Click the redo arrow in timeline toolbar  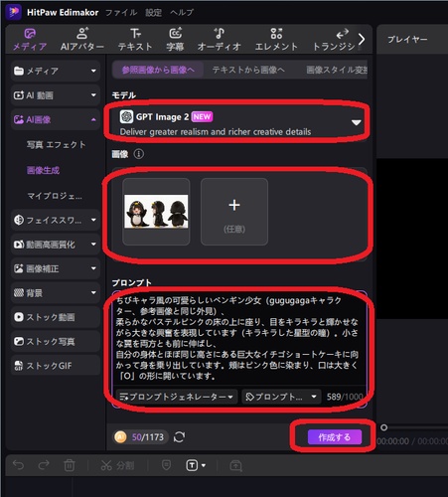(x=44, y=465)
